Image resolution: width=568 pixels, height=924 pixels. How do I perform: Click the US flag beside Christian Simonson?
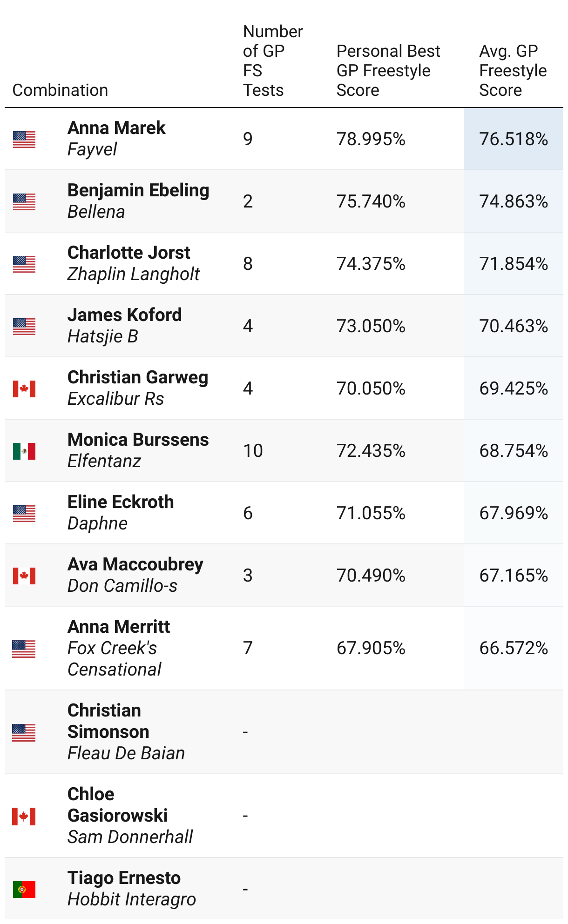tap(24, 732)
